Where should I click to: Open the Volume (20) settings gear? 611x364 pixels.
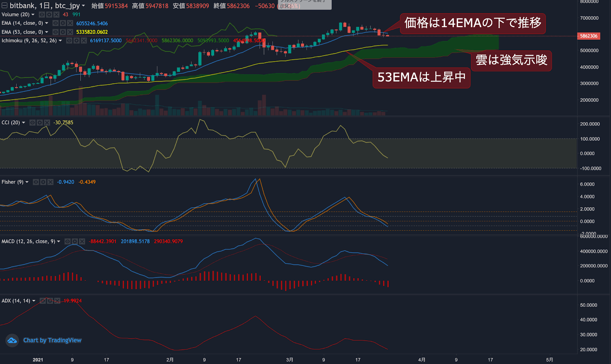coord(49,14)
